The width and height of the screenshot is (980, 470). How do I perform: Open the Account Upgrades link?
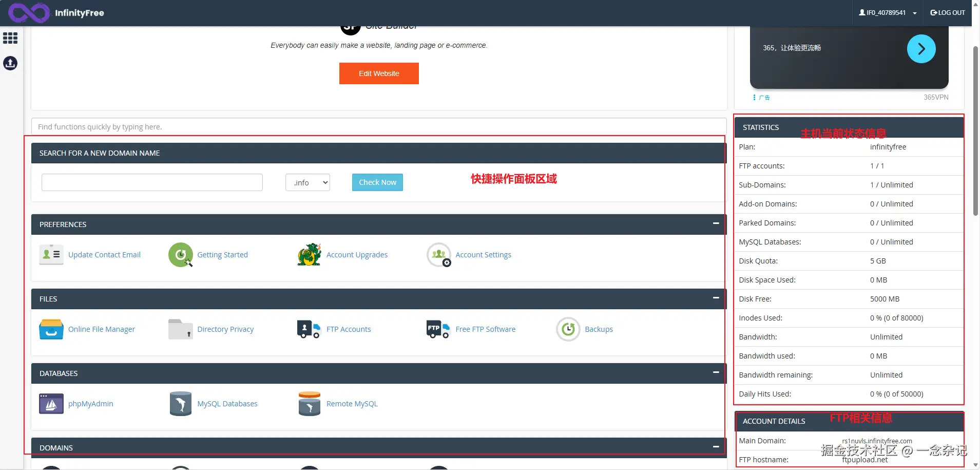pos(357,255)
